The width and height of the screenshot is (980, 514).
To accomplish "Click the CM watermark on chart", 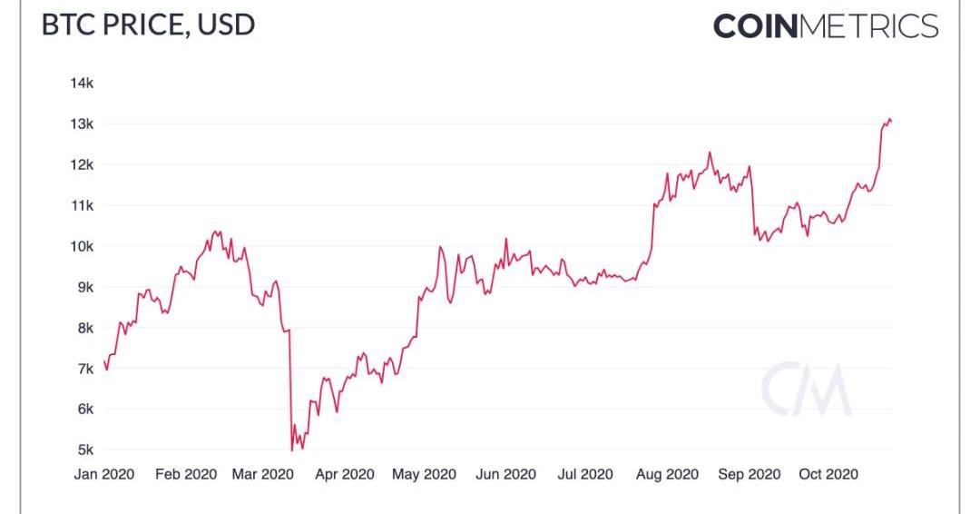I will (806, 390).
